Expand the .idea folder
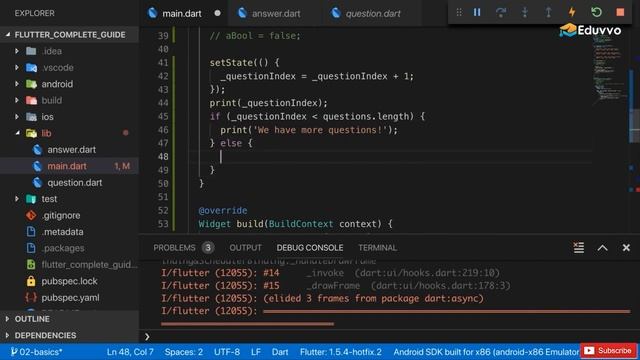The height and width of the screenshot is (360, 640). tap(17, 51)
